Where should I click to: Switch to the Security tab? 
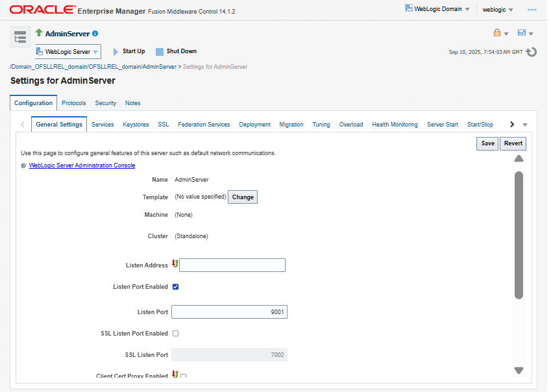pyautogui.click(x=105, y=103)
